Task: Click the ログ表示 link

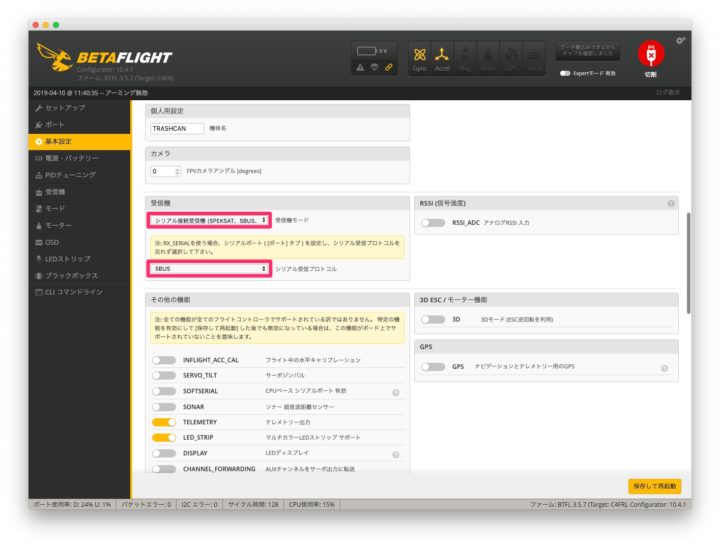Action: click(x=667, y=92)
